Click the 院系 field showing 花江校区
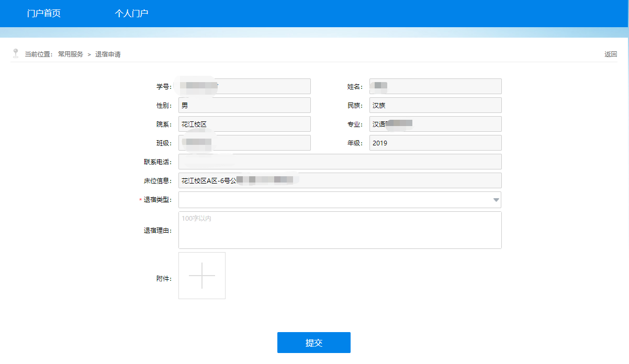Viewport: 629px width, 364px height. [x=244, y=124]
